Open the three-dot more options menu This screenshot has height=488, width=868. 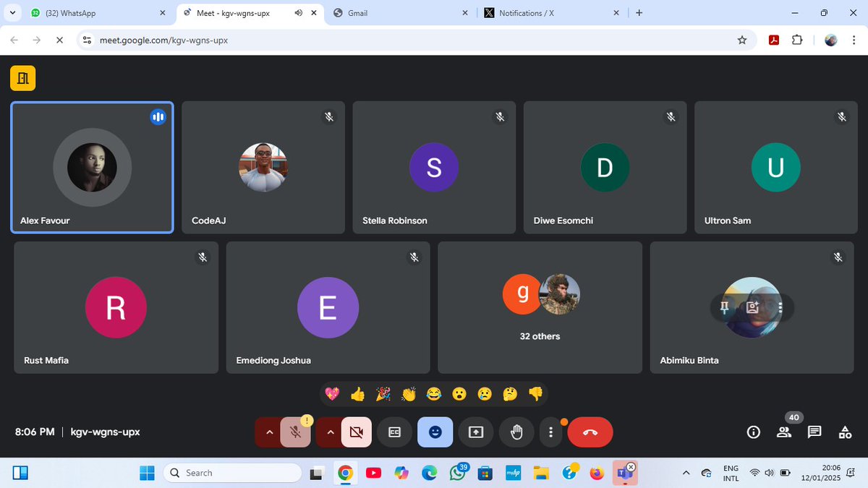click(551, 432)
